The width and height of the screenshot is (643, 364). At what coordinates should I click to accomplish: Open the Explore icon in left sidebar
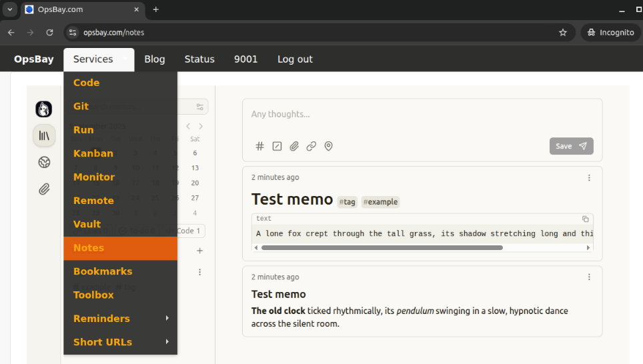44,162
